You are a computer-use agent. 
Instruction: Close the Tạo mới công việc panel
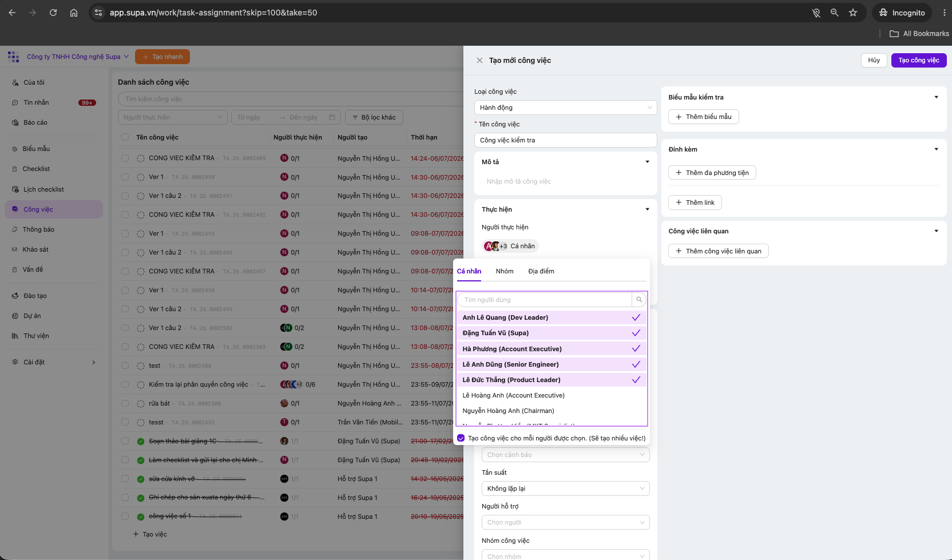(x=479, y=60)
